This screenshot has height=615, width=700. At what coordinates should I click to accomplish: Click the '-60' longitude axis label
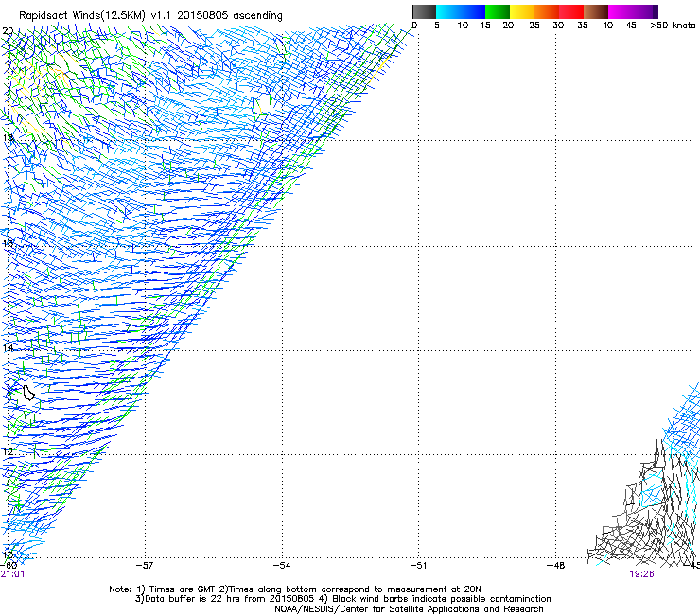point(9,566)
